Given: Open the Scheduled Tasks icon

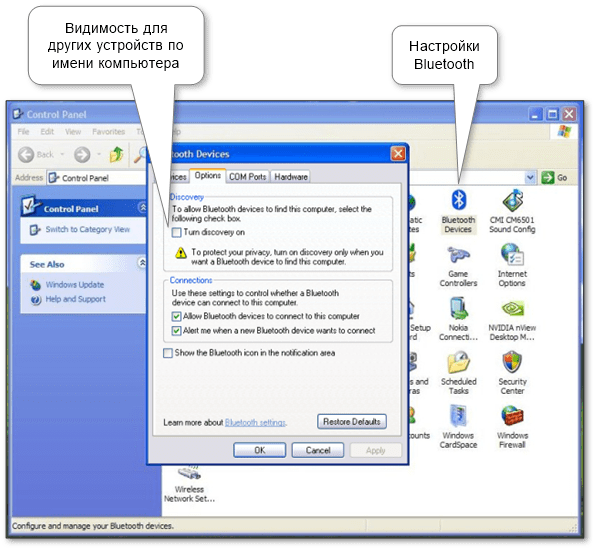Looking at the screenshot, I should 458,362.
